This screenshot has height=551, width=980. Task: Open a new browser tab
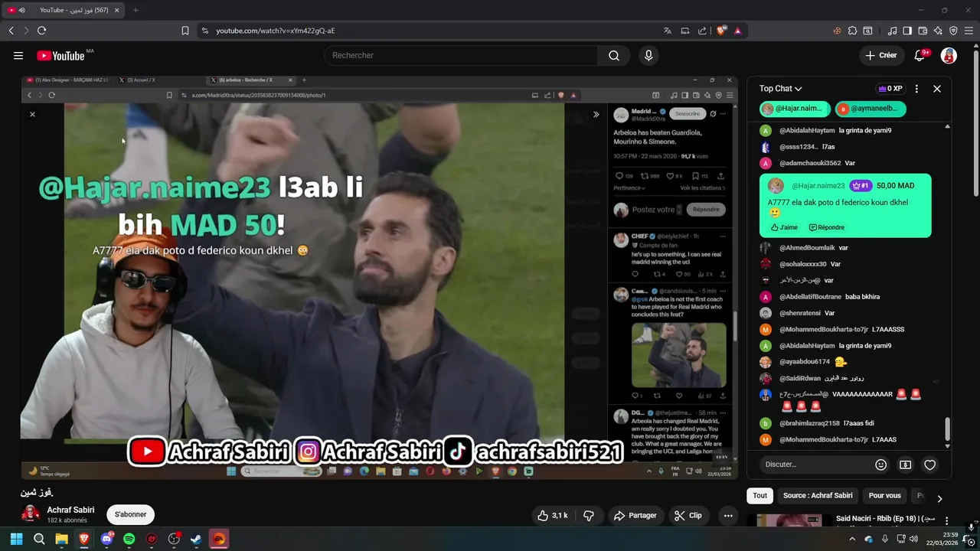[x=136, y=10]
